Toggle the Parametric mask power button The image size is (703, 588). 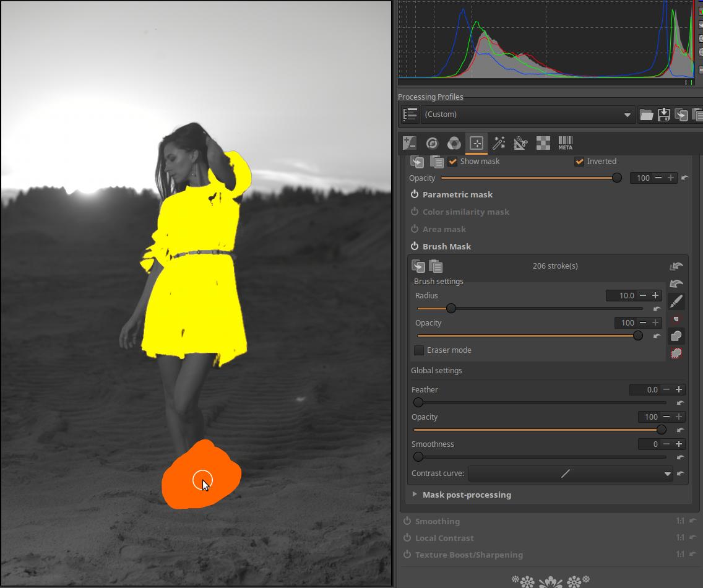point(415,194)
